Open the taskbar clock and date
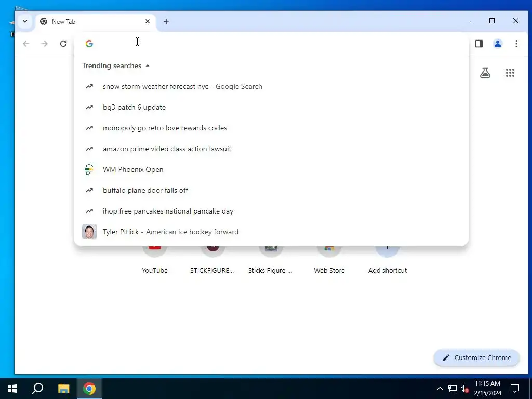This screenshot has height=399, width=532. pyautogui.click(x=487, y=389)
